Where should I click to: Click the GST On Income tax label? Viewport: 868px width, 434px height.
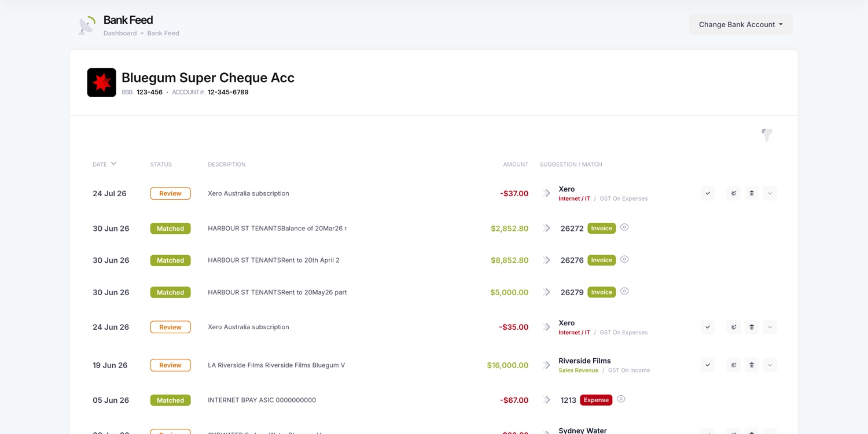click(629, 370)
